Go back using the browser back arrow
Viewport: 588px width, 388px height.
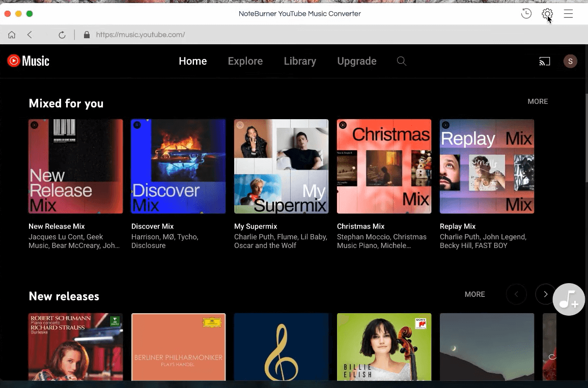point(30,35)
